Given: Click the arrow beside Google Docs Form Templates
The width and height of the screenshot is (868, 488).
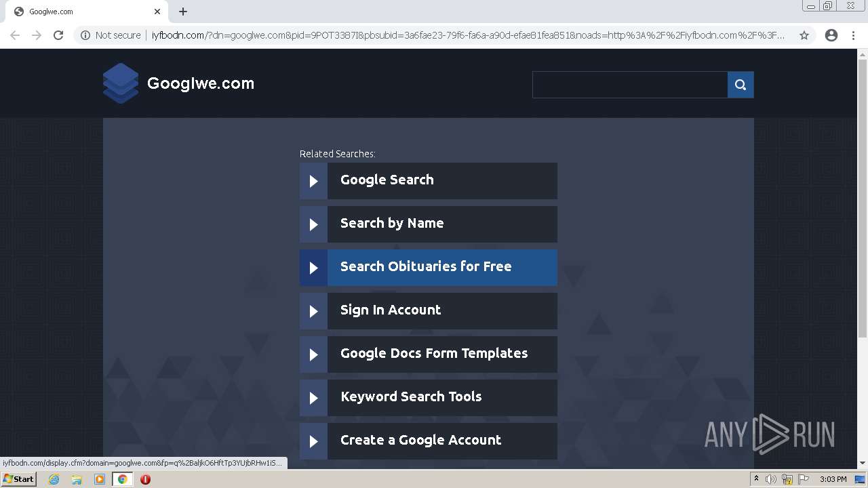Looking at the screenshot, I should tap(313, 354).
